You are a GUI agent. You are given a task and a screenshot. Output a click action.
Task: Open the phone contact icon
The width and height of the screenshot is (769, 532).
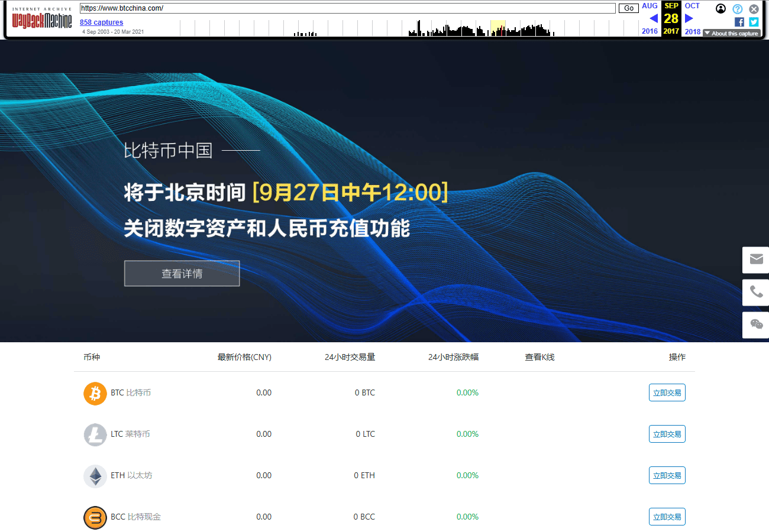click(x=756, y=291)
